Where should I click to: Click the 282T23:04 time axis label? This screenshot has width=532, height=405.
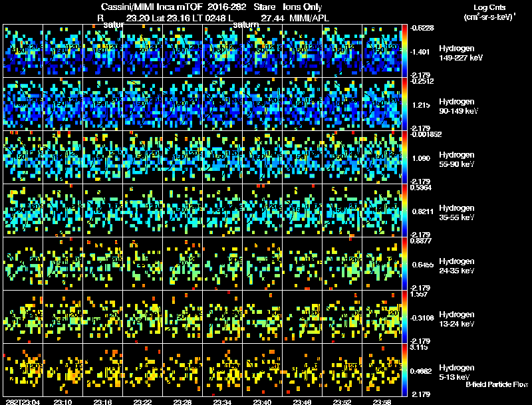coord(23,402)
